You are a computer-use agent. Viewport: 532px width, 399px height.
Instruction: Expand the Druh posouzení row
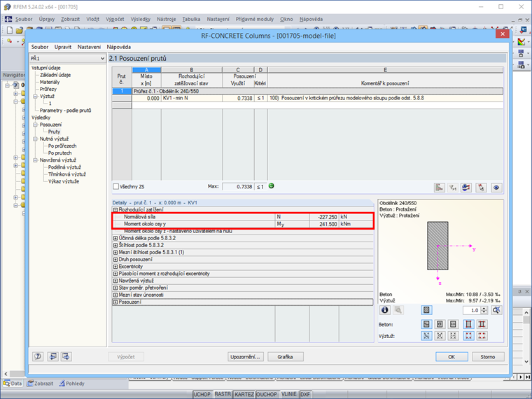click(115, 259)
